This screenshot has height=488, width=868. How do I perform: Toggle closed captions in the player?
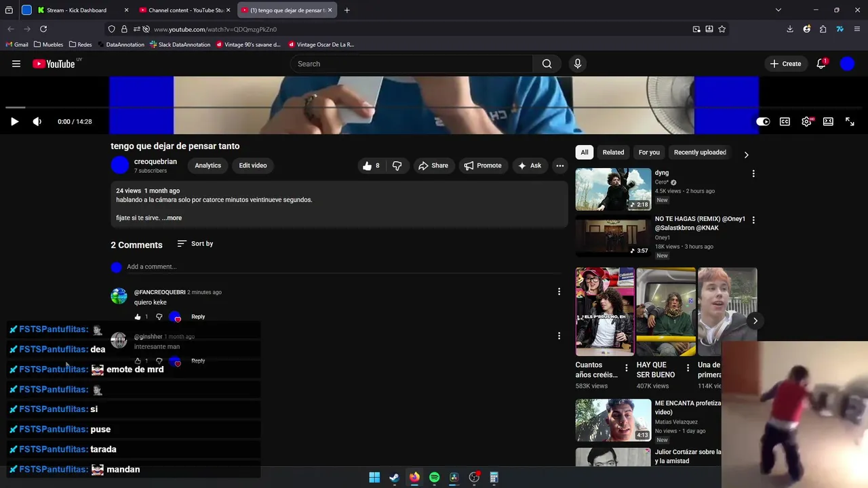click(785, 121)
